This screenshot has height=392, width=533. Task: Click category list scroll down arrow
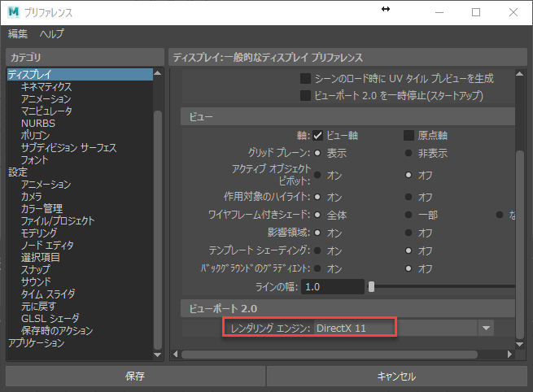(157, 355)
